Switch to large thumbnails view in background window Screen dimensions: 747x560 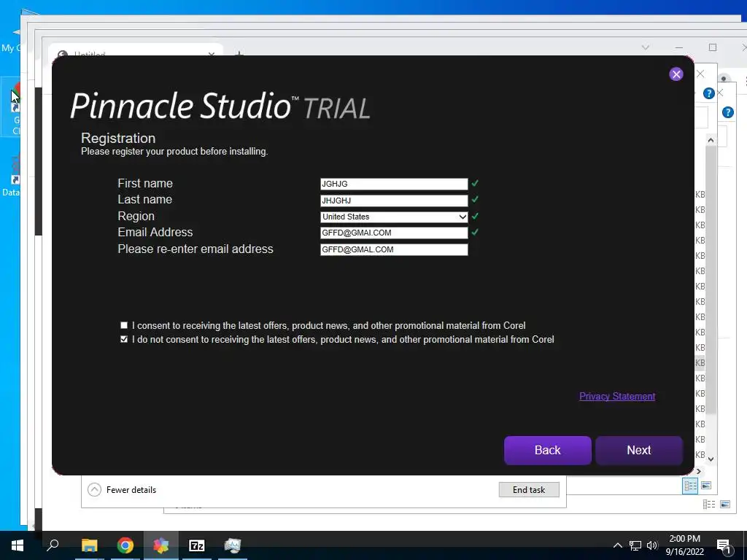coord(706,486)
